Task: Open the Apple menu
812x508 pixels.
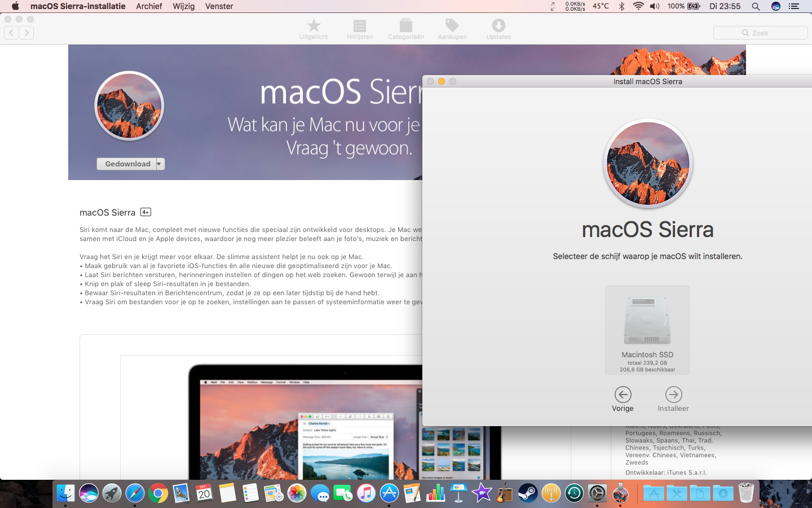Action: point(15,6)
